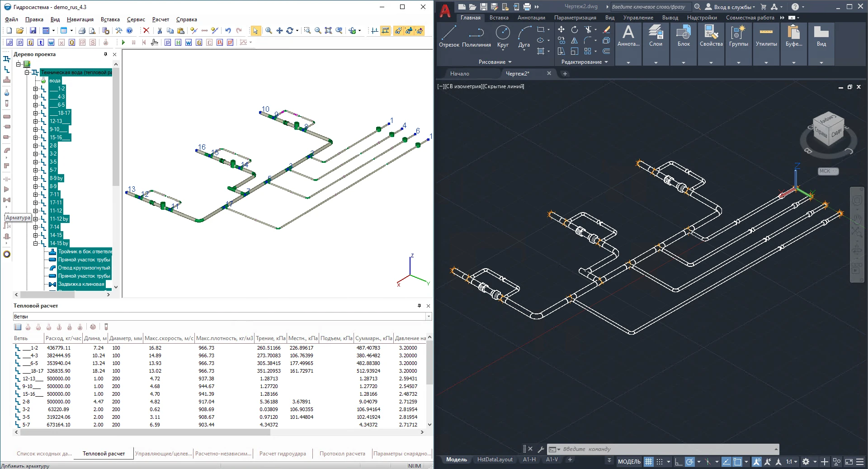Toggle ortho mode in the status bar
868x469 pixels.
(x=678, y=462)
